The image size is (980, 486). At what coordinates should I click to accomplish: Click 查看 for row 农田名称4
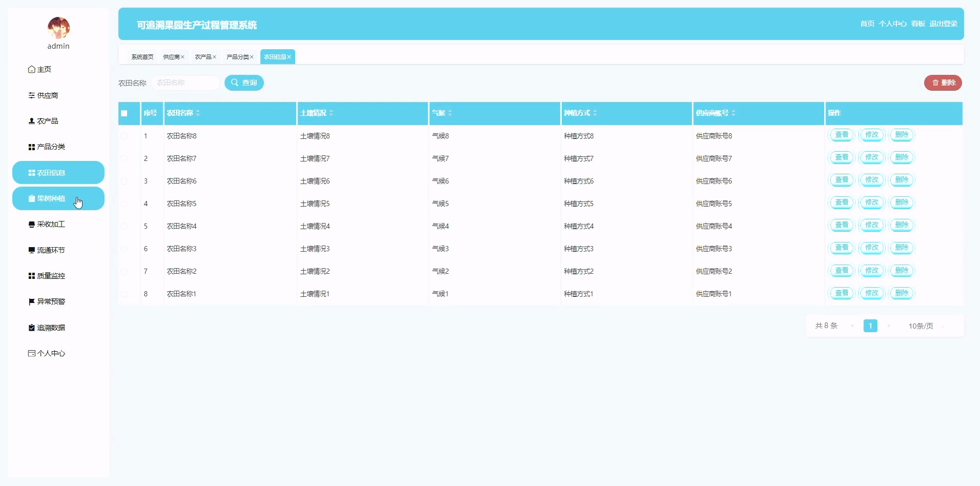[842, 225]
